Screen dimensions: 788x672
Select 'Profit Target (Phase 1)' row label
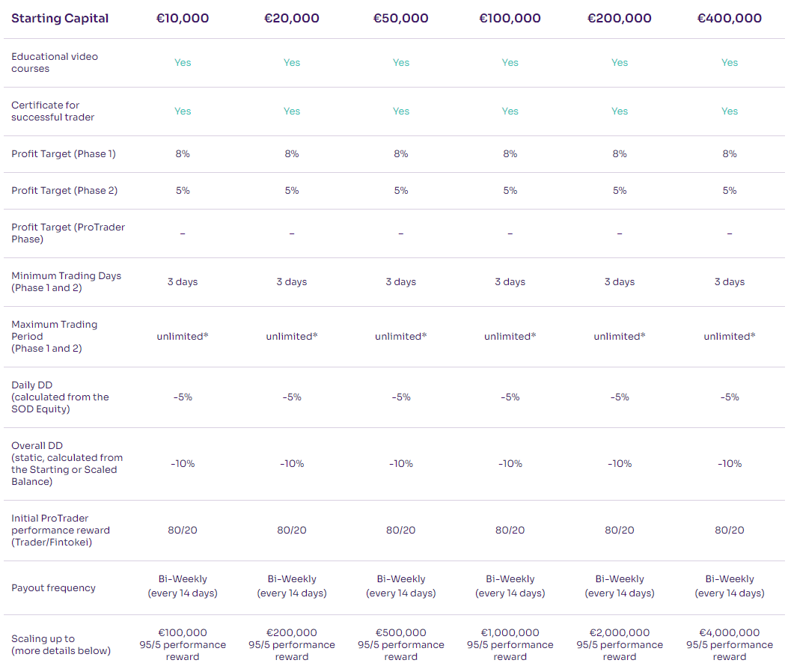pyautogui.click(x=64, y=154)
